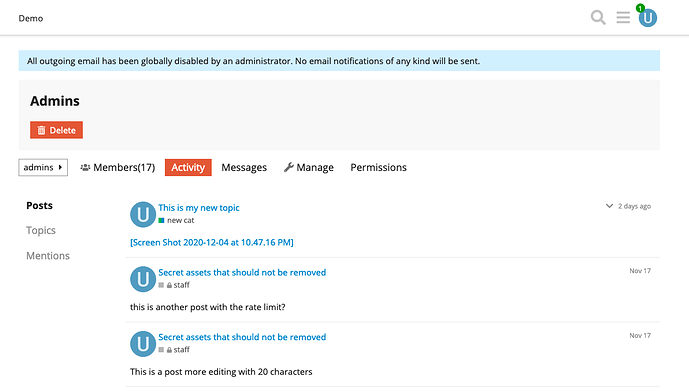Open the Manage tab
The image size is (689, 391).
[308, 167]
